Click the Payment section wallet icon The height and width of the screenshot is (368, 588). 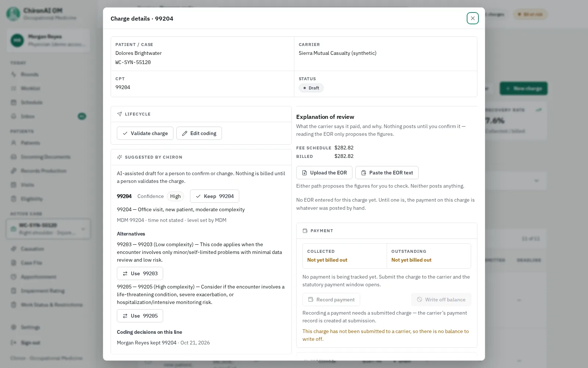tap(305, 231)
